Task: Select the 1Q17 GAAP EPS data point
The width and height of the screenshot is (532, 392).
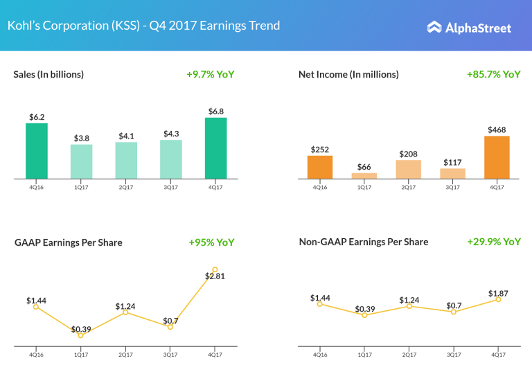Action: [x=81, y=335]
